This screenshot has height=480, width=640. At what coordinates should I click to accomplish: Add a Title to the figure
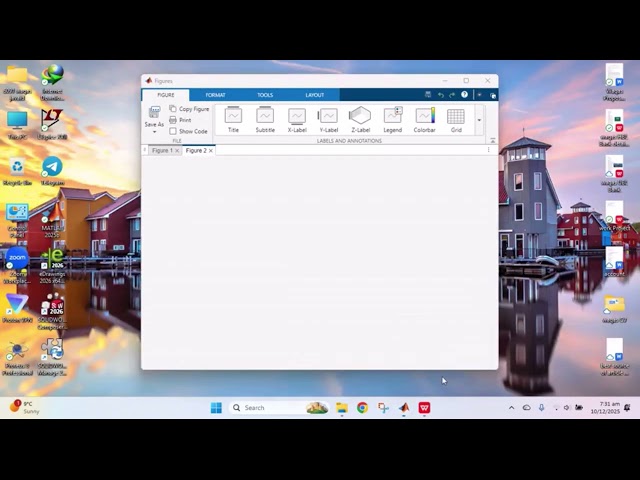pos(233,120)
